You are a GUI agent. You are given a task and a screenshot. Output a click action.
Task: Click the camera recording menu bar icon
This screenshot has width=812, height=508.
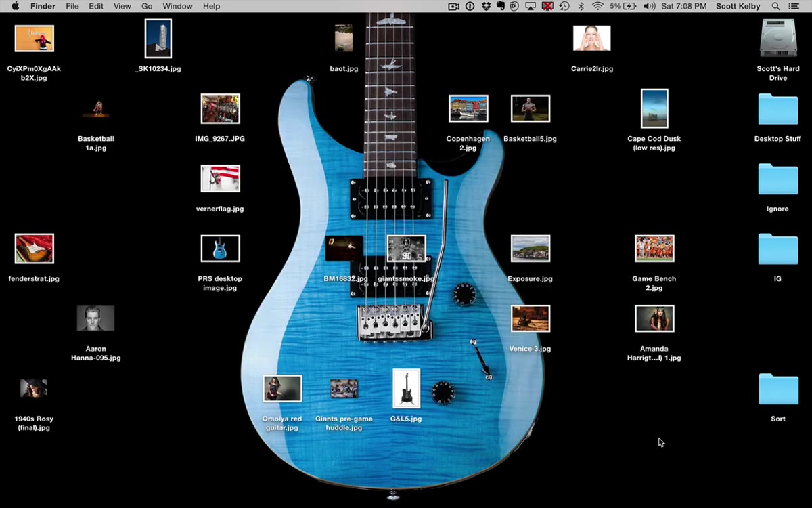[x=454, y=6]
